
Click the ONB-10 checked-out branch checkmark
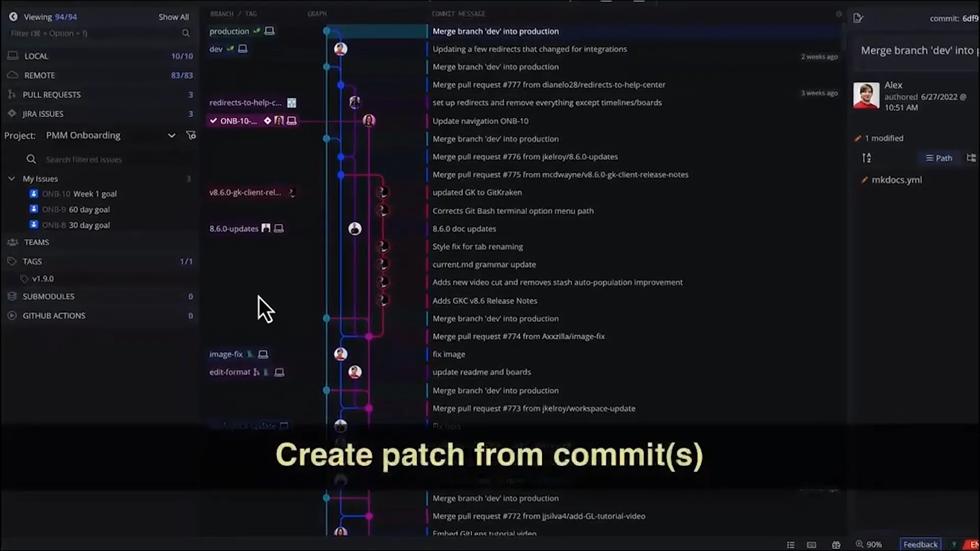tap(213, 121)
